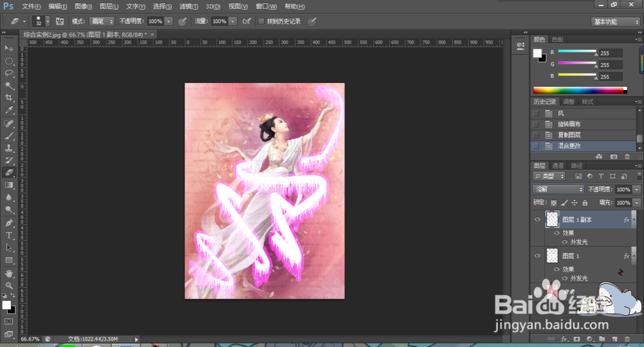Swap foreground and background colors icon
Screen dimensions: 644x347
tap(13, 295)
